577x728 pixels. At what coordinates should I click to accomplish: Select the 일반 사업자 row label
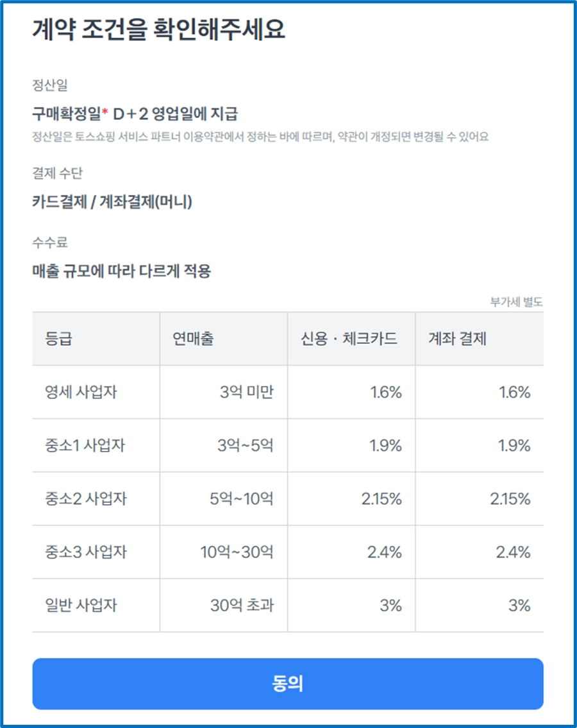(81, 605)
